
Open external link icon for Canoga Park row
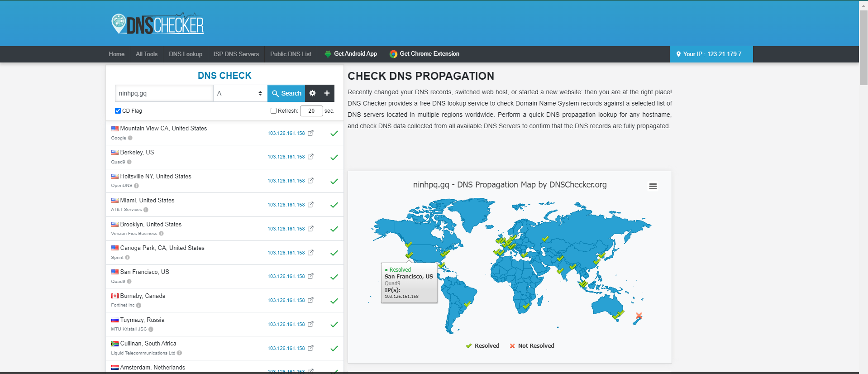pos(310,253)
